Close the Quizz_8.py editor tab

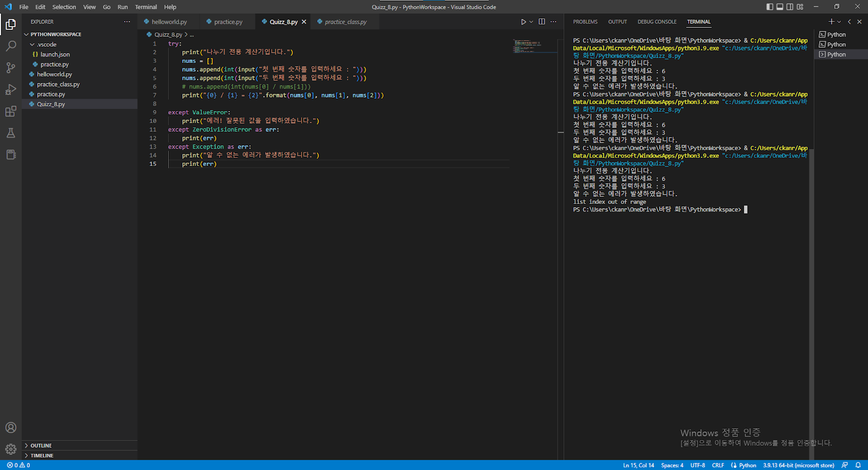pyautogui.click(x=304, y=22)
